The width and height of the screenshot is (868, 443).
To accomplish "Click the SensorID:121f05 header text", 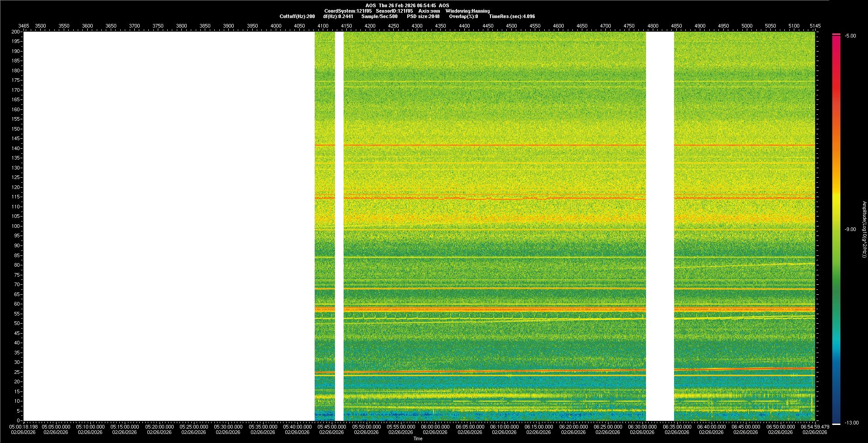I will pos(394,11).
